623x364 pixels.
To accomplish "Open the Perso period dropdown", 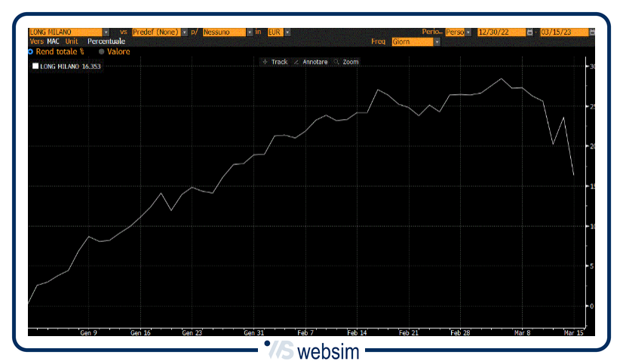I will (468, 32).
